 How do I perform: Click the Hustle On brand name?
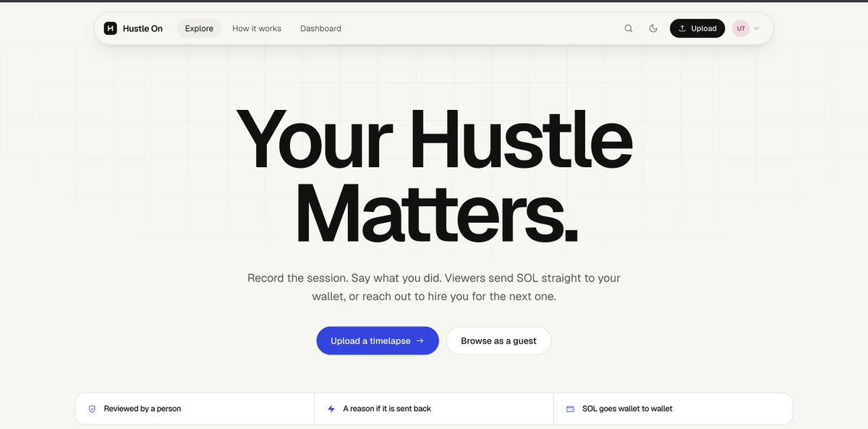tap(142, 28)
